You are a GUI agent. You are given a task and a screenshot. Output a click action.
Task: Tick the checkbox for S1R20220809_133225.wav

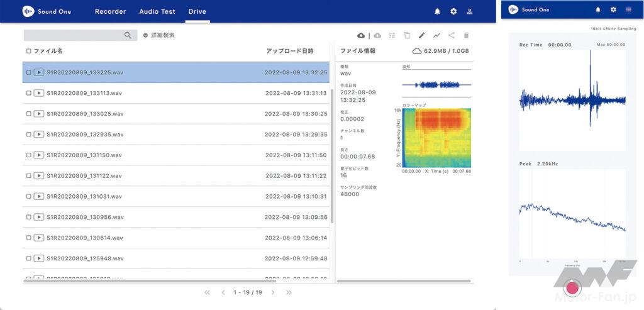pos(29,72)
